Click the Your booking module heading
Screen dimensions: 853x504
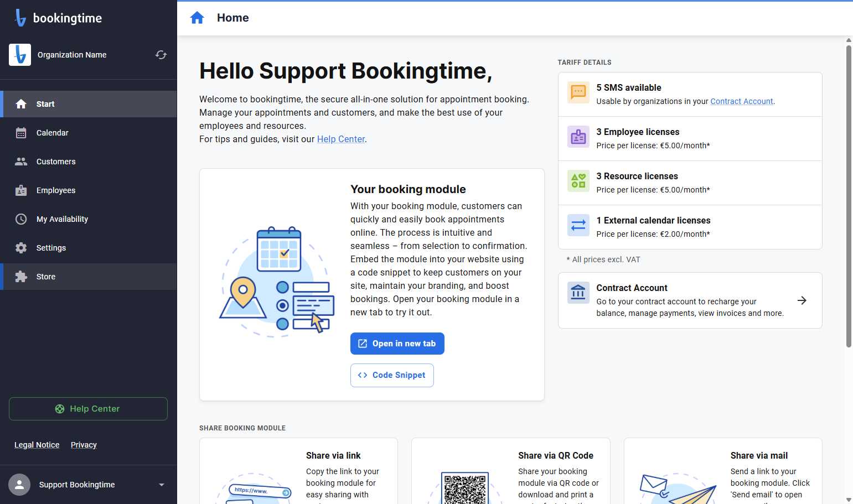408,189
